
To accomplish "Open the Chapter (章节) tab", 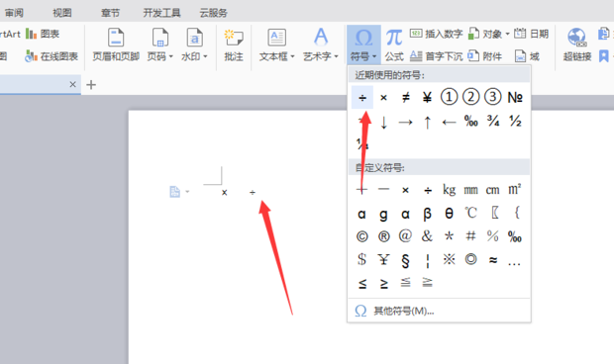I will (x=111, y=13).
